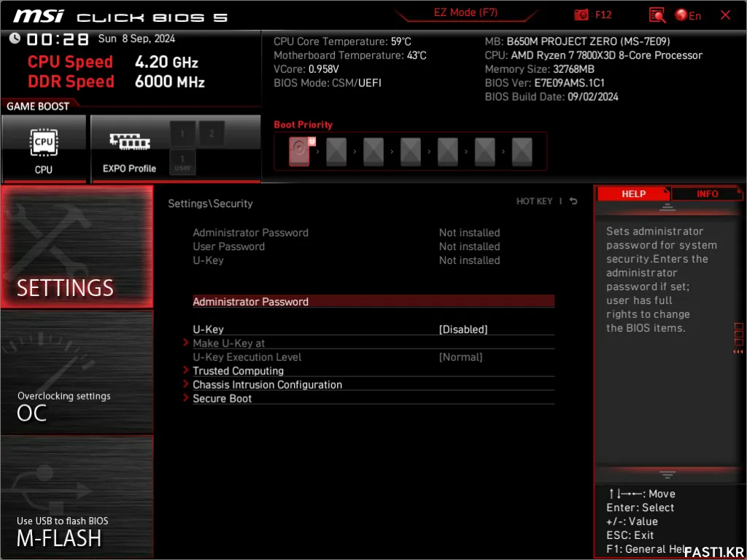Click the third boot priority slot
Image resolution: width=747 pixels, height=560 pixels.
click(373, 152)
